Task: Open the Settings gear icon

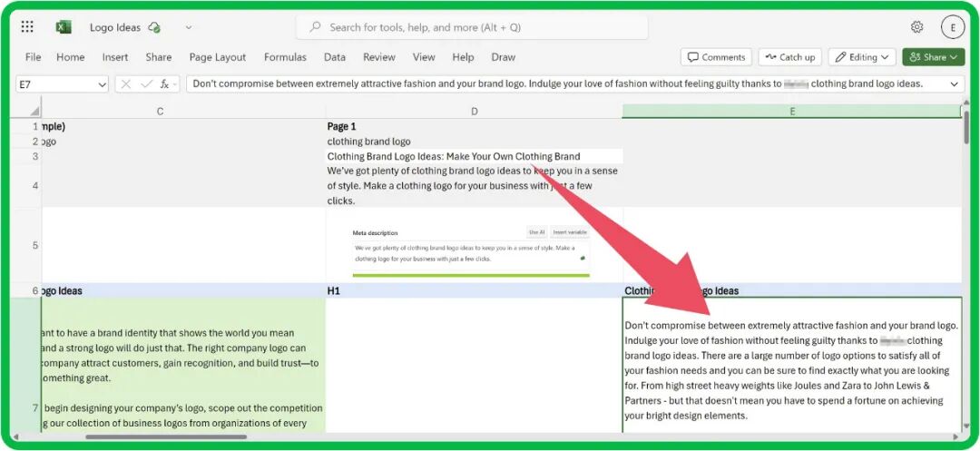Action: [916, 27]
